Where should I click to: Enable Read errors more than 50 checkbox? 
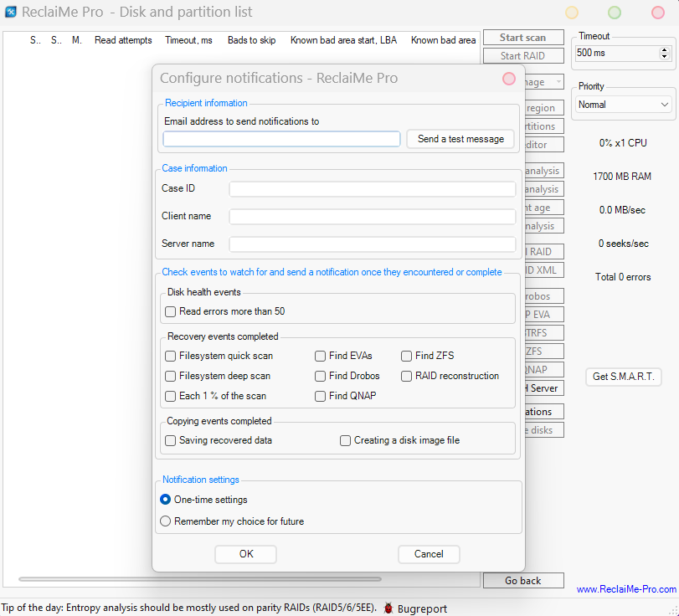click(171, 311)
